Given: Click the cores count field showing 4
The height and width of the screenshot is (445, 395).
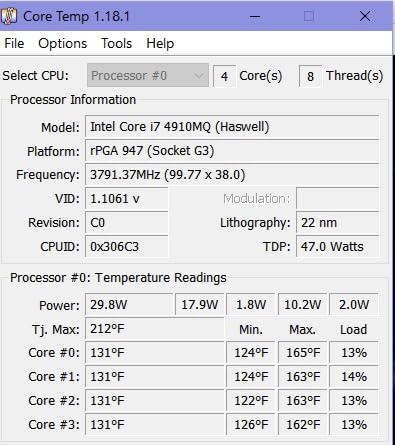Looking at the screenshot, I should (225, 76).
